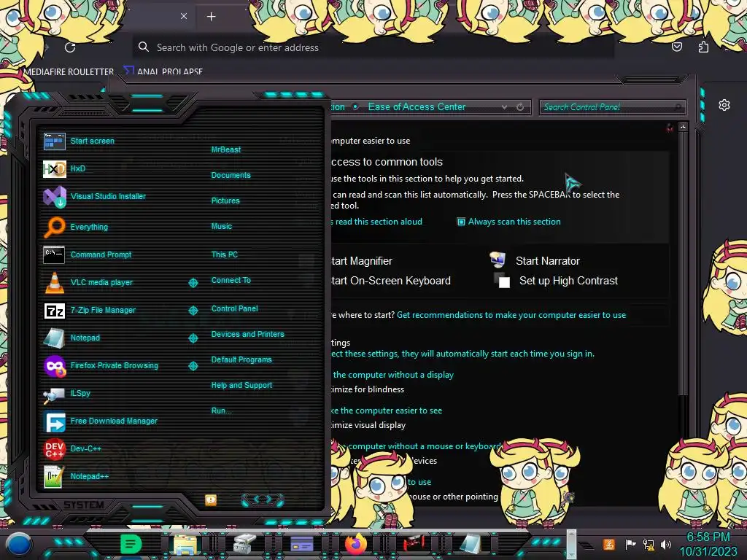Open Firefox settings gear icon
The height and width of the screenshot is (560, 747).
724,105
